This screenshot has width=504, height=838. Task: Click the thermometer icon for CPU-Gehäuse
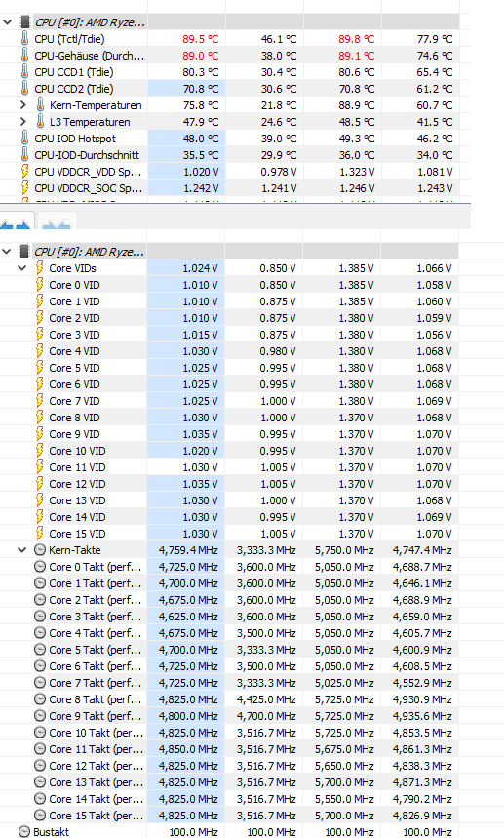point(24,55)
